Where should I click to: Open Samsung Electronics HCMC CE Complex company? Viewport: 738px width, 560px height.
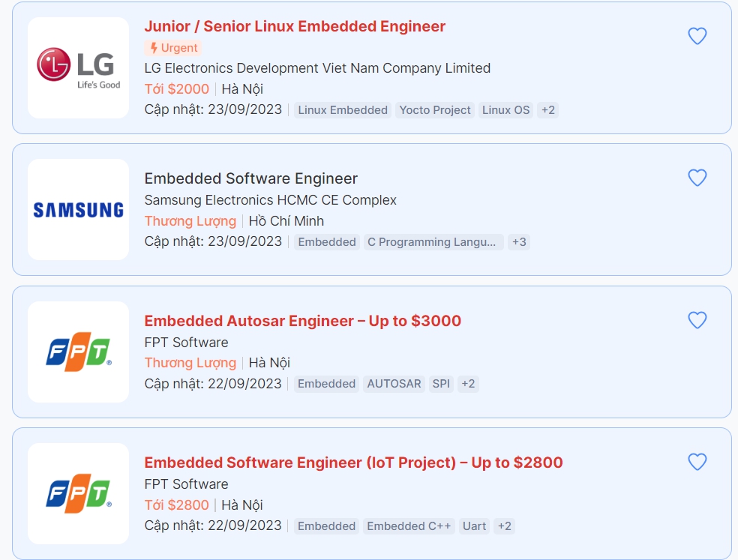click(x=270, y=200)
